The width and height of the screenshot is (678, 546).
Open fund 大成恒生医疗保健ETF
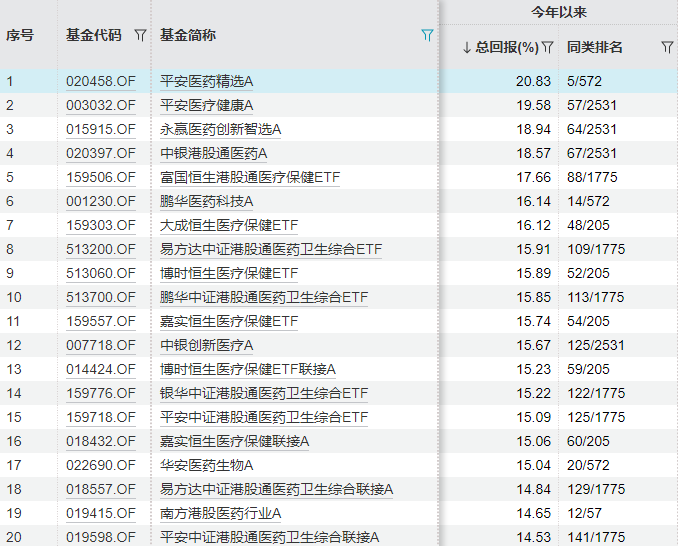229,225
